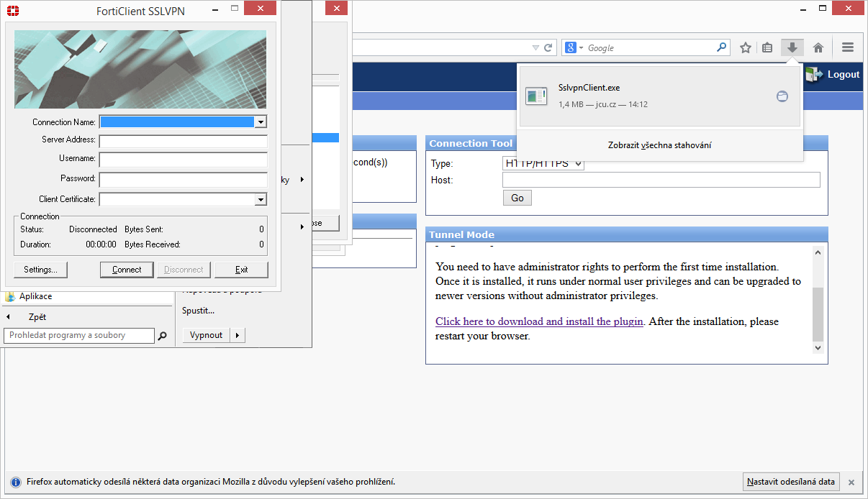
Task: Click the FortiClient logo icon in title bar
Action: click(x=12, y=11)
